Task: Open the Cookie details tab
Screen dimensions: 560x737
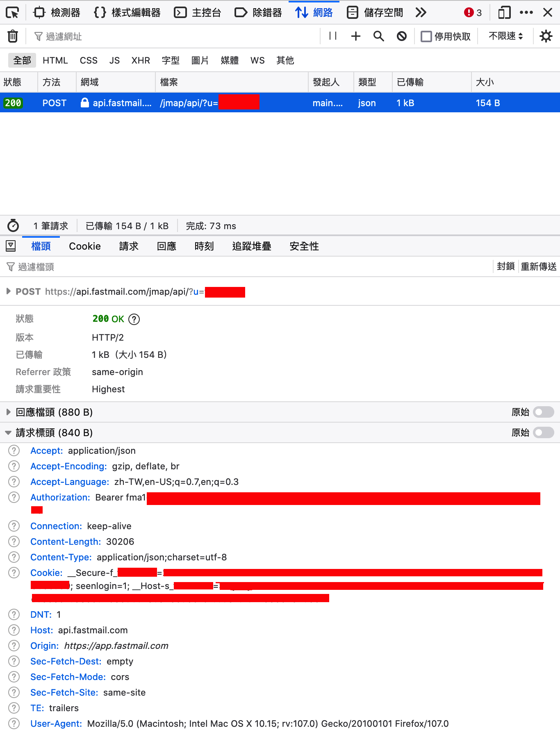Action: (85, 246)
